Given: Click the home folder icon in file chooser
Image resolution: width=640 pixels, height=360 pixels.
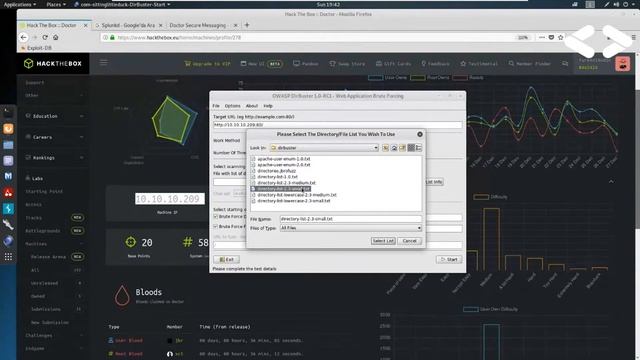Looking at the screenshot, I should [x=394, y=148].
